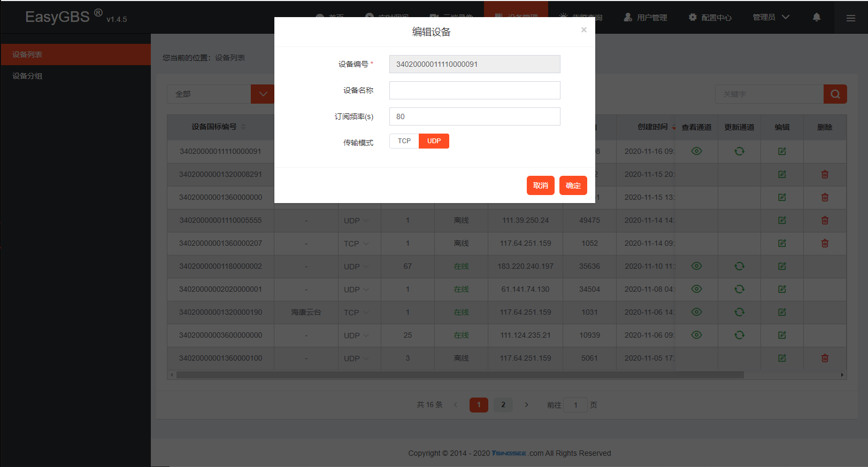Click the 关键字 search field
This screenshot has height=467, width=868.
(769, 94)
